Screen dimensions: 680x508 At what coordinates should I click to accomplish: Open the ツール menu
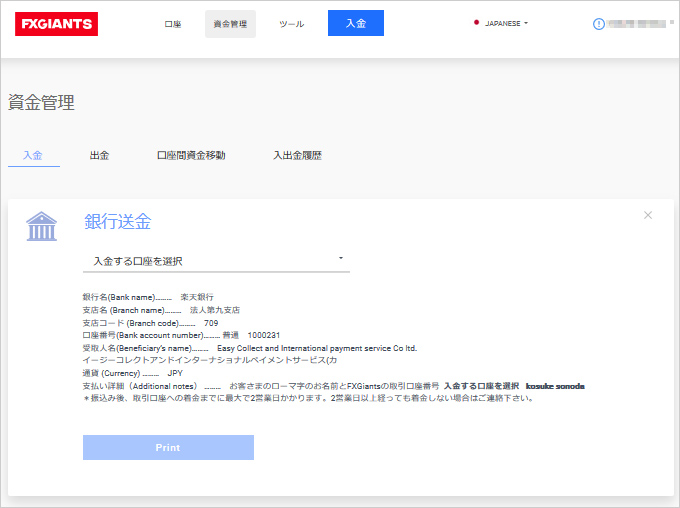[291, 24]
